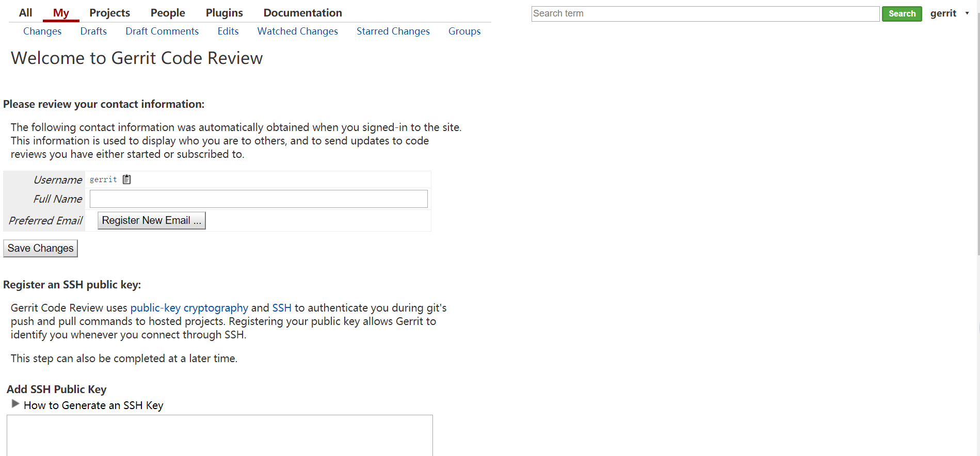Open the Documentation menu
Viewport: 980px width, 456px height.
tap(302, 13)
